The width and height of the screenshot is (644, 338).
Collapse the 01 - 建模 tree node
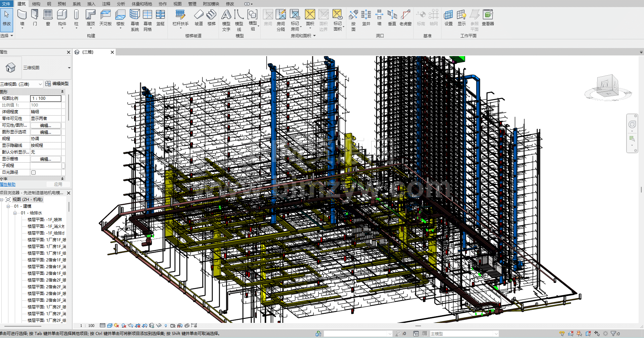click(8, 206)
